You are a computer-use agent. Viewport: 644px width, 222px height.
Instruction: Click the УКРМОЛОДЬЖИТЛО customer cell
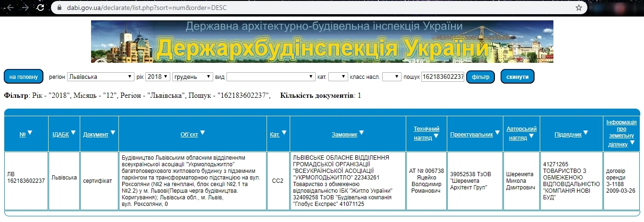click(347, 180)
